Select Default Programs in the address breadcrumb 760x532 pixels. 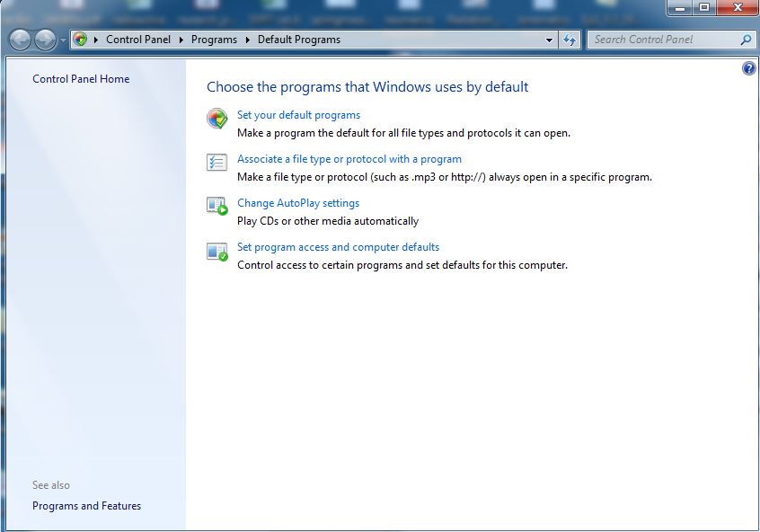[299, 40]
